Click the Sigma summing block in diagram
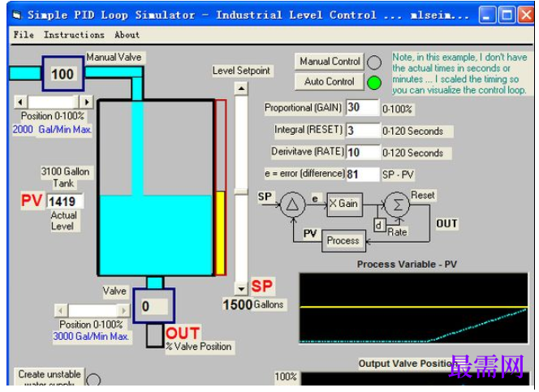The height and width of the screenshot is (392, 539). coord(397,205)
